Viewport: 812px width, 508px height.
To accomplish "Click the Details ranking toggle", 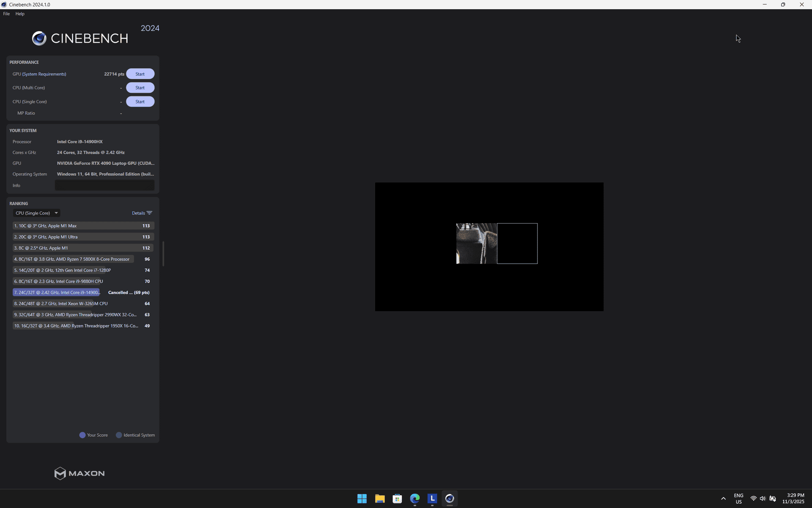I will click(142, 213).
